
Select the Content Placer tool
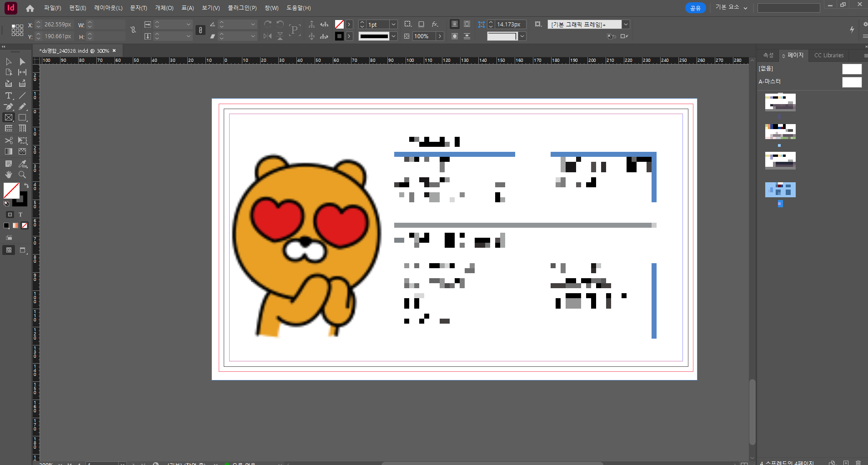22,84
